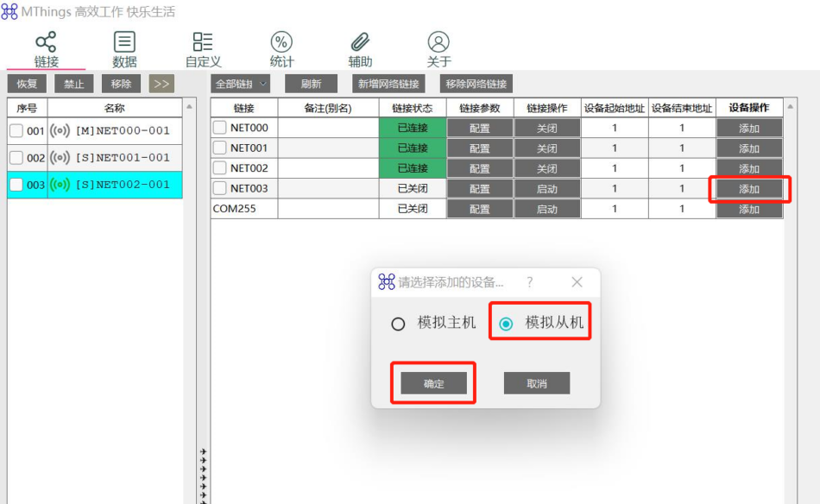Screen dimensions: 820x504
Task: Go to the 统计 tab
Action: tap(281, 50)
